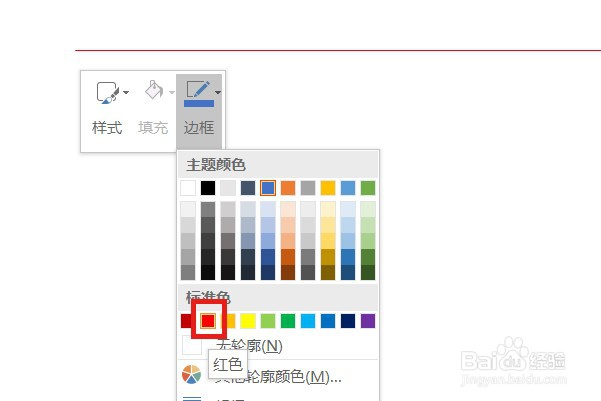The width and height of the screenshot is (601, 401).
Task: Pick the black theme color swatch
Action: coord(208,188)
